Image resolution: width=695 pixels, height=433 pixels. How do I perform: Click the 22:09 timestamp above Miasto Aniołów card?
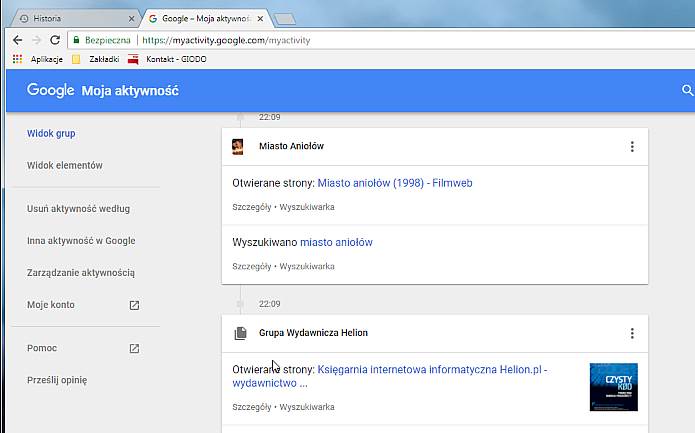(269, 117)
